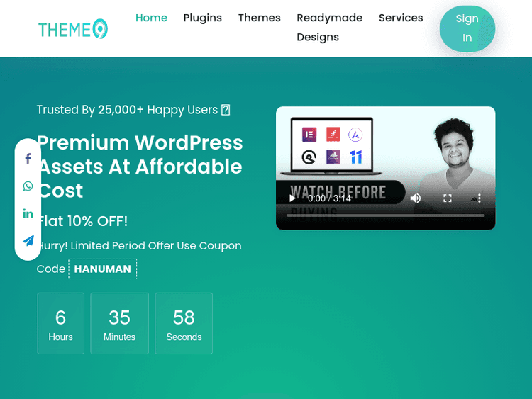Open the LinkedIn icon in the social sidebar
The width and height of the screenshot is (532, 399).
(28, 213)
